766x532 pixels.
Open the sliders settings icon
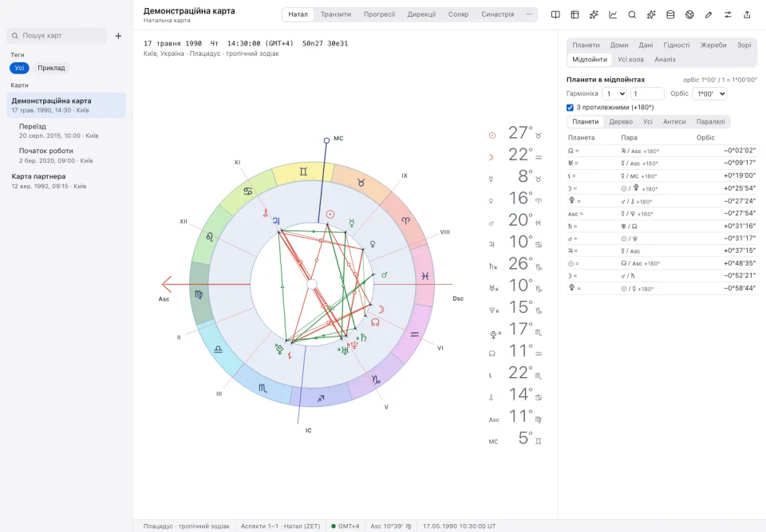point(728,14)
